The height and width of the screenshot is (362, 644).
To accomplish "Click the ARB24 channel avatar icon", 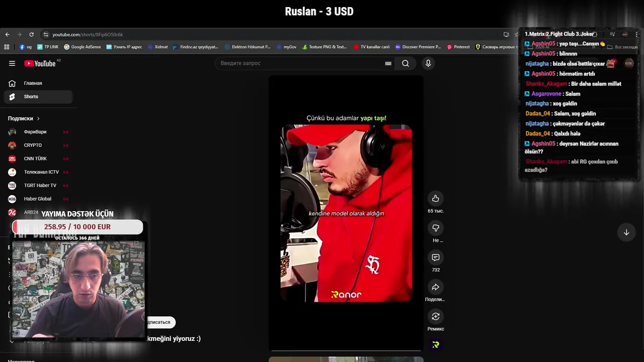I will point(12,212).
